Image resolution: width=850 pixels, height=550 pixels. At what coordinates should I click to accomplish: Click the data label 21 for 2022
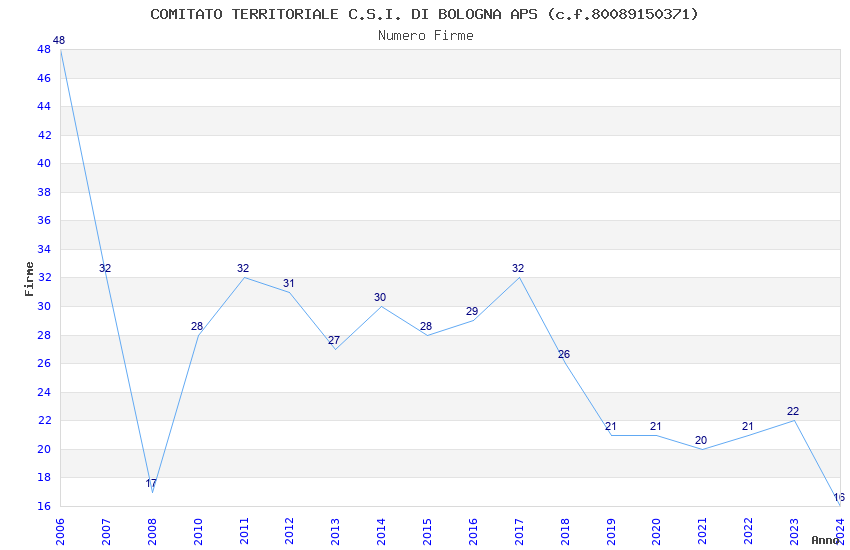(748, 426)
